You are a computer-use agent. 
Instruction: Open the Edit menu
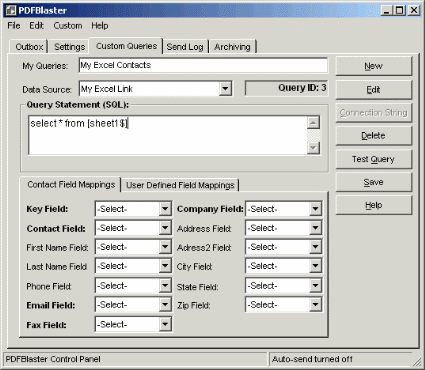point(36,26)
